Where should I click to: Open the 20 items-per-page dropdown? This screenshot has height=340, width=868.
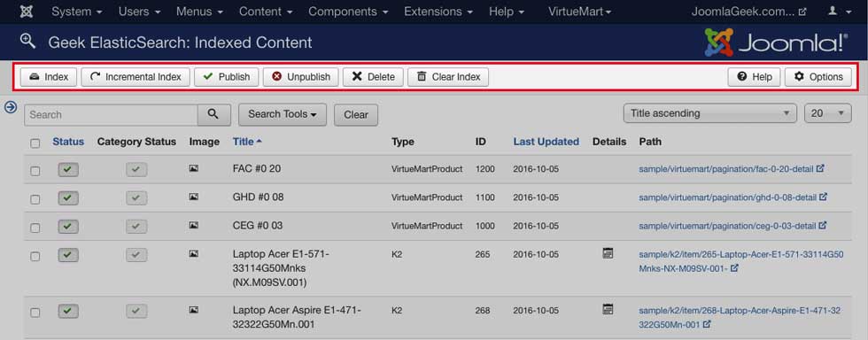(827, 113)
